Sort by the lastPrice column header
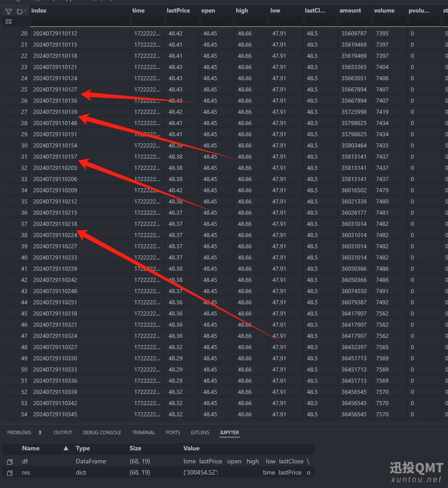 (178, 11)
